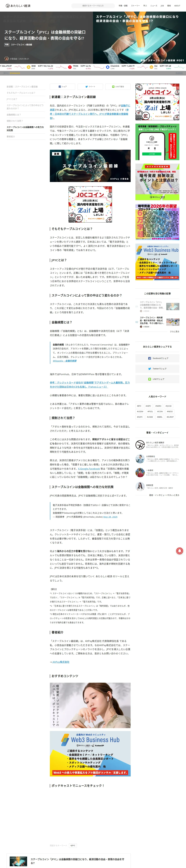Open the LINE news subscription banner
Screen dimensions: 186x868
tap(157, 142)
